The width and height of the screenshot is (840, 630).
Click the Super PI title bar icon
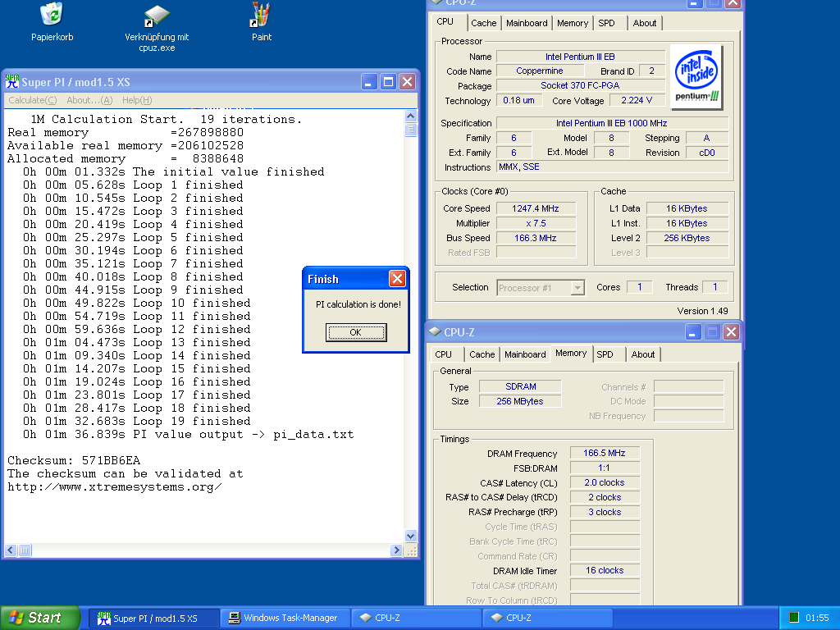click(x=11, y=81)
